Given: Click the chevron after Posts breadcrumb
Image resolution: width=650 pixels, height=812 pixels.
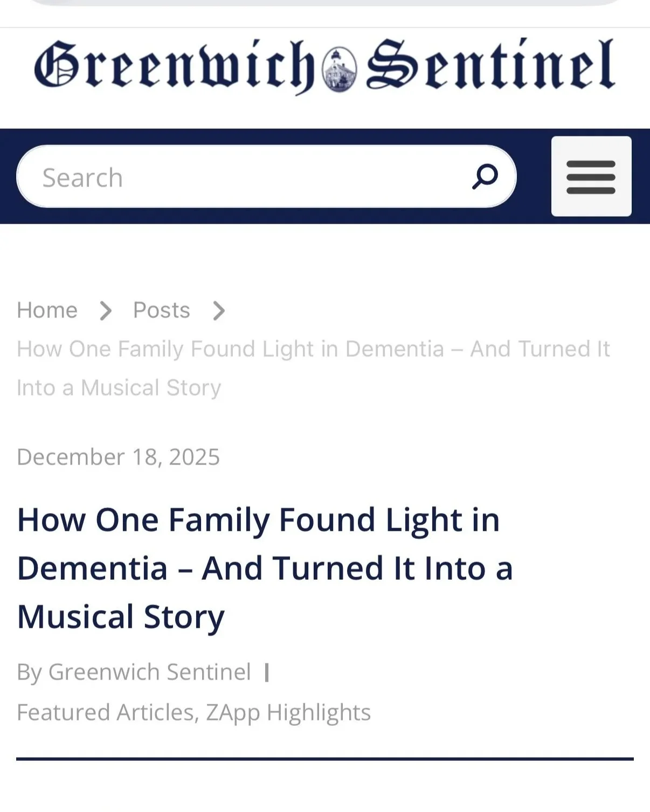Looking at the screenshot, I should (x=218, y=311).
